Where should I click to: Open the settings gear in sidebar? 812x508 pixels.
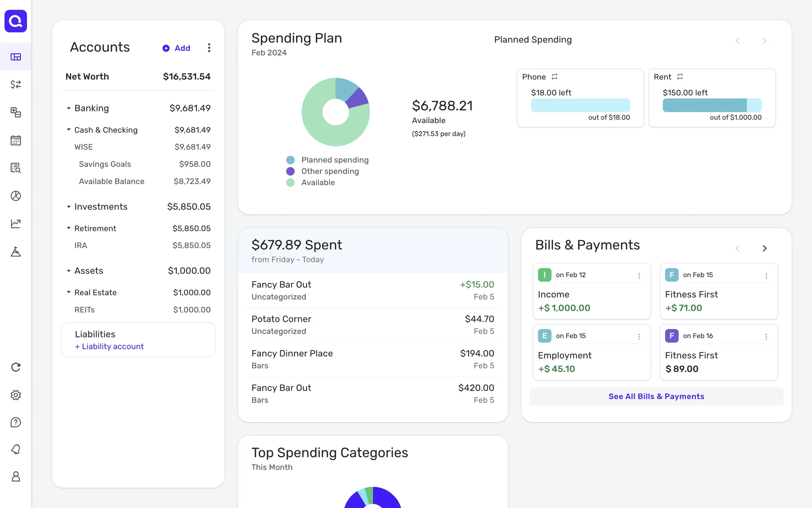pyautogui.click(x=16, y=395)
